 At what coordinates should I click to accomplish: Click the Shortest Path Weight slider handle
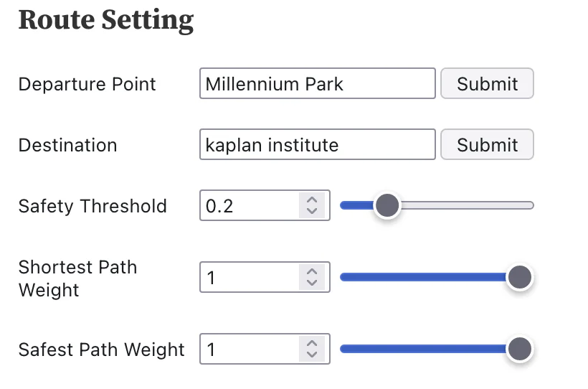pyautogui.click(x=518, y=278)
